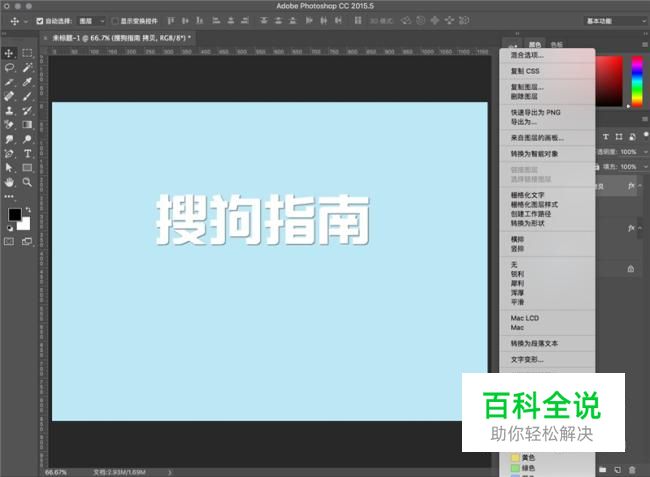Select the Eraser tool

click(9, 125)
